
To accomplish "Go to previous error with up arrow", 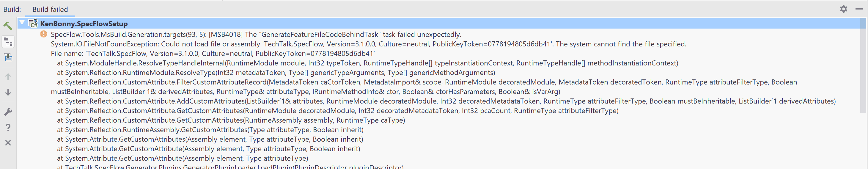I will coord(8,76).
